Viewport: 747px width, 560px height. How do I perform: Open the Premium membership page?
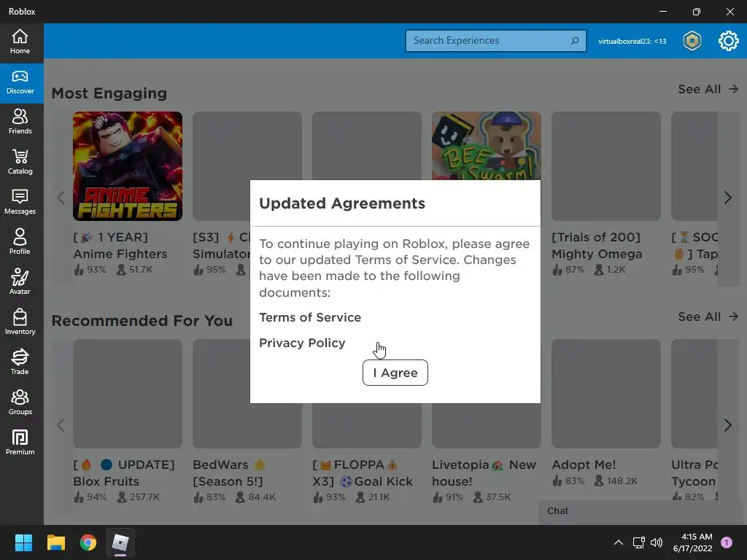[x=20, y=443]
